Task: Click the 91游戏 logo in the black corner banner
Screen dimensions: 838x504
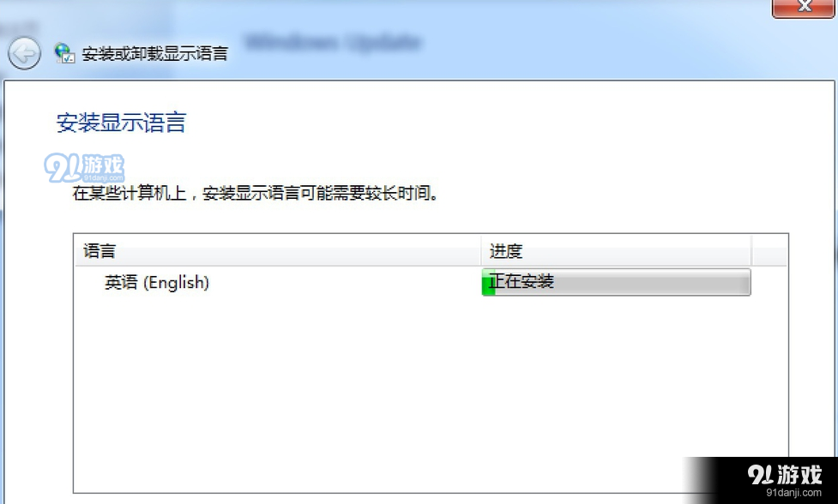Action: 785,475
